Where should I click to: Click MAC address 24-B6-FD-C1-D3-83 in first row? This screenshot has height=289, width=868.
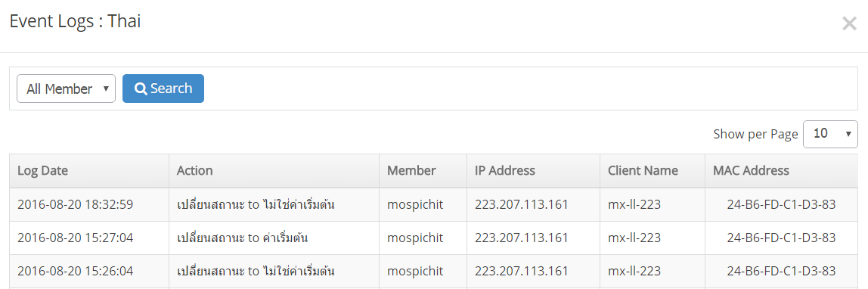point(781,205)
